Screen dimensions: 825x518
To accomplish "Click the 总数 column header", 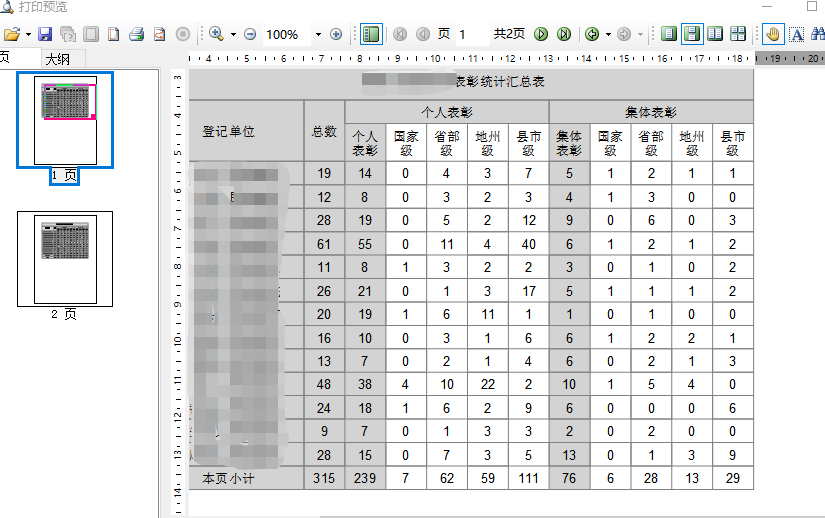I will [x=324, y=131].
